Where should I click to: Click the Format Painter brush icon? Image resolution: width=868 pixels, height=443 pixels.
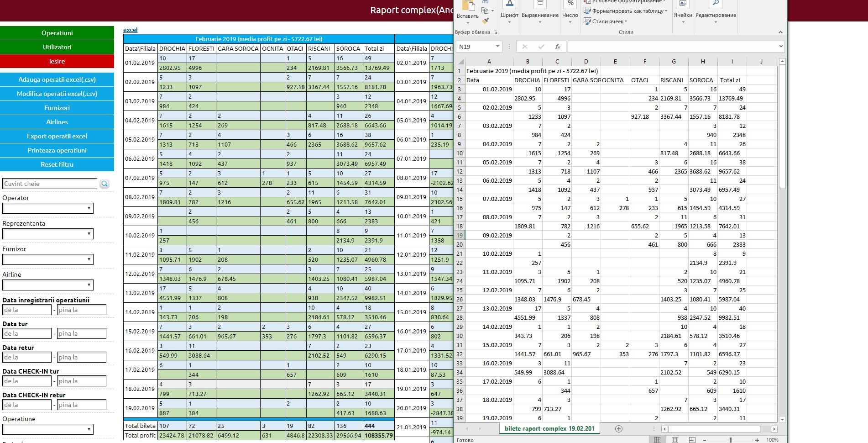click(486, 21)
